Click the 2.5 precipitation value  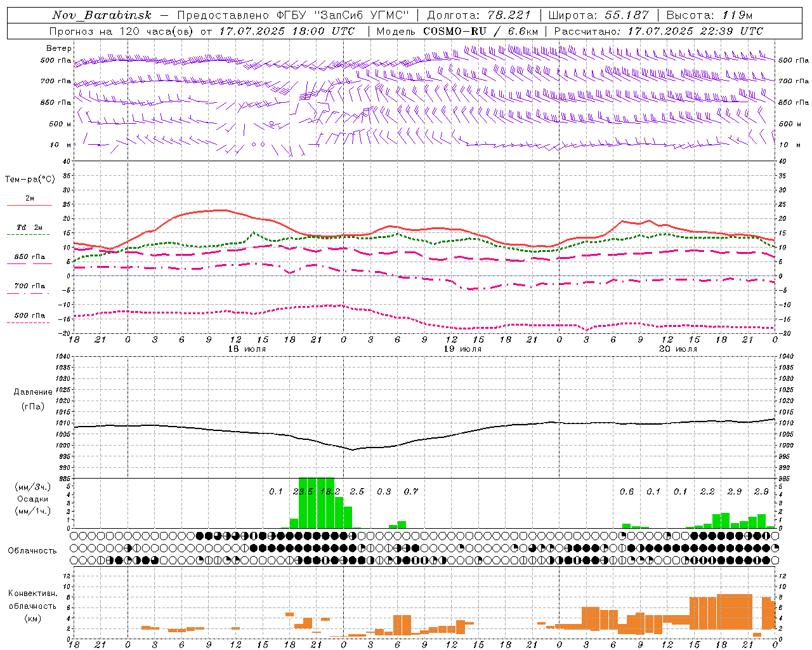pyautogui.click(x=357, y=491)
